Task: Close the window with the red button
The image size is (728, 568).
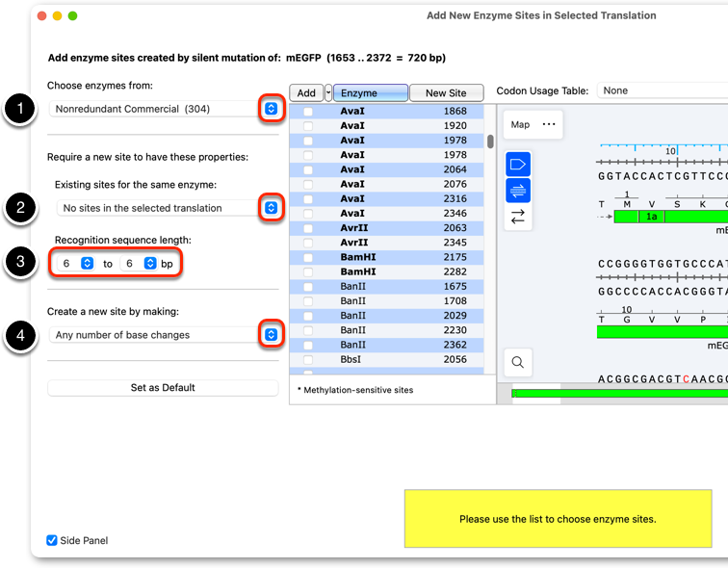Action: pos(41,15)
